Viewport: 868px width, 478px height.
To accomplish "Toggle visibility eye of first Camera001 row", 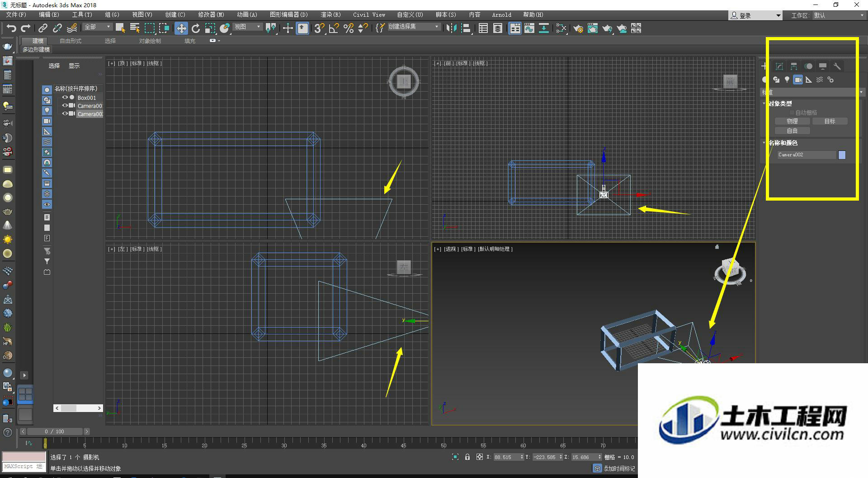I will (x=65, y=106).
